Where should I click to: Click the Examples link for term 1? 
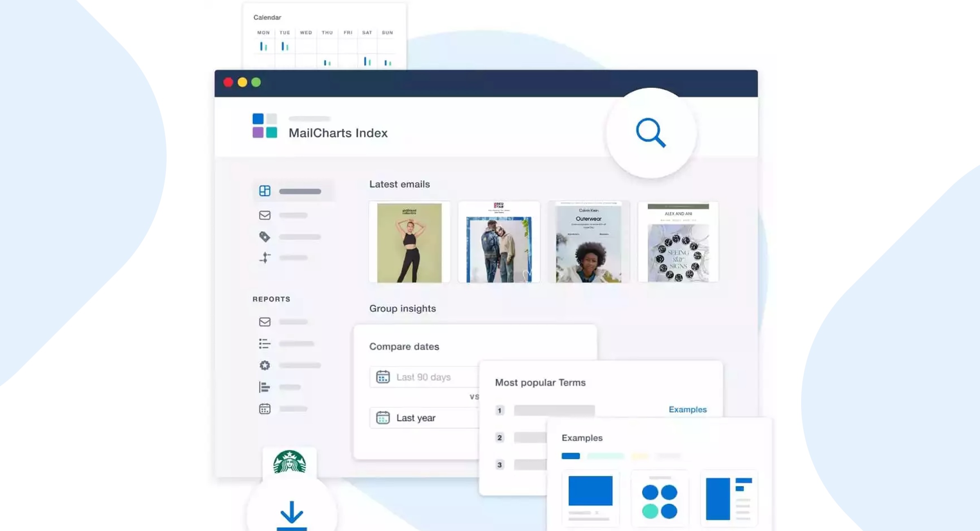pos(688,409)
